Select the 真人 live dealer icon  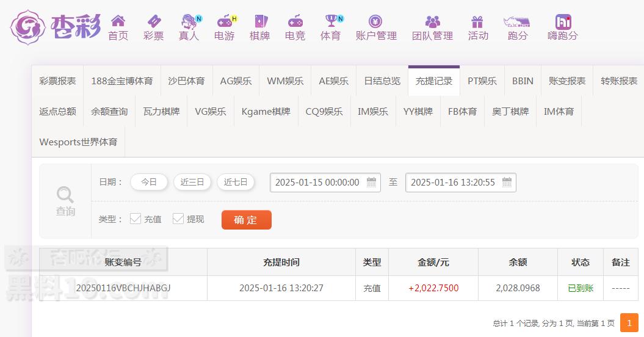(189, 21)
